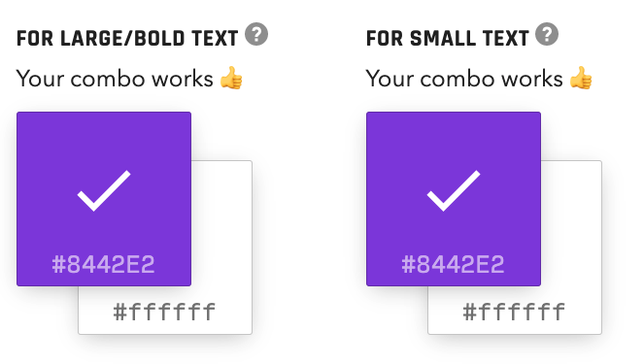644x364 pixels.
Task: Click #8442E2 hex label in small text section
Action: click(x=453, y=264)
